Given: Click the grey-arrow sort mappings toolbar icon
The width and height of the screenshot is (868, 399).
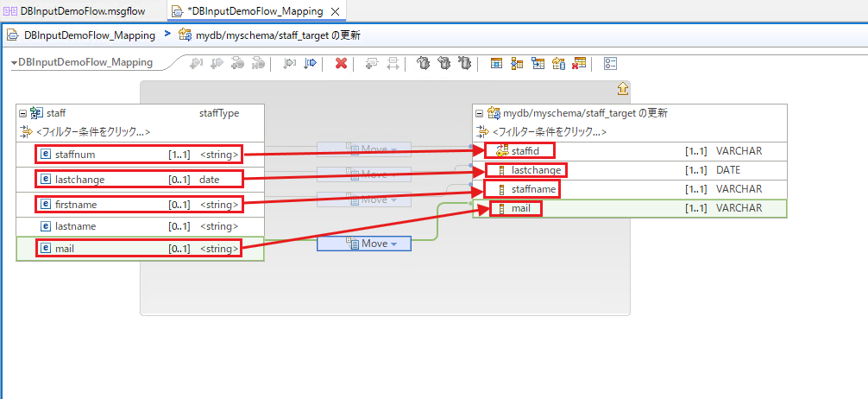Looking at the screenshot, I should click(x=290, y=64).
